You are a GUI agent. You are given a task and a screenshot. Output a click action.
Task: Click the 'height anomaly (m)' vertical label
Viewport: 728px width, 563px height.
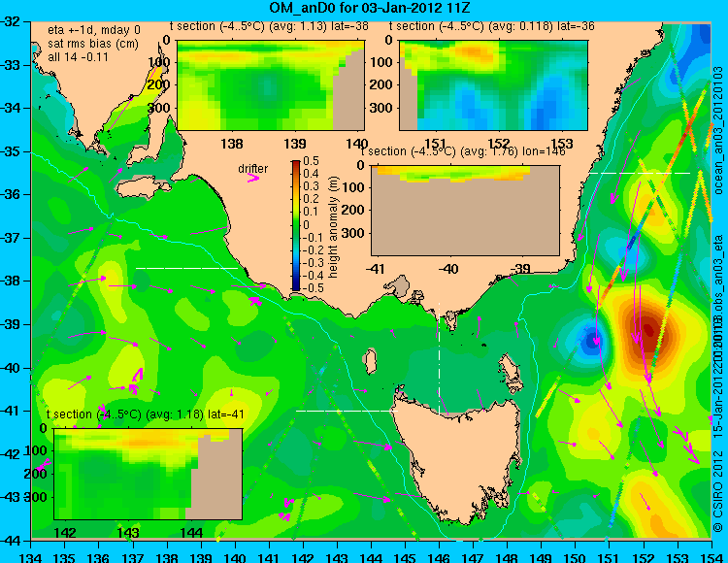coord(333,227)
